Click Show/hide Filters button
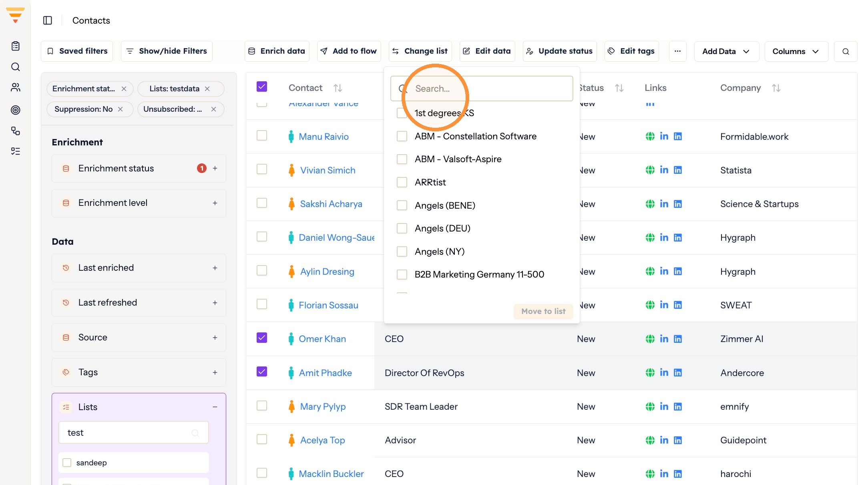The width and height of the screenshot is (868, 485). click(x=167, y=51)
